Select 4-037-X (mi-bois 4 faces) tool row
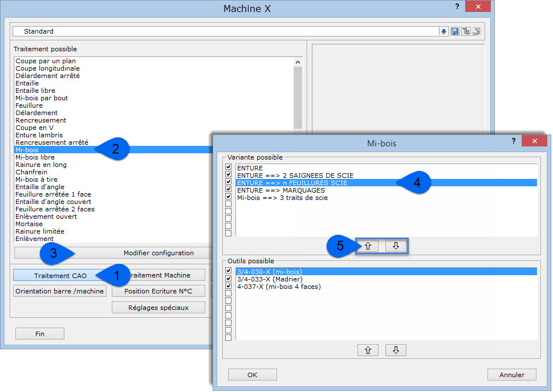The width and height of the screenshot is (553, 392). (x=278, y=287)
